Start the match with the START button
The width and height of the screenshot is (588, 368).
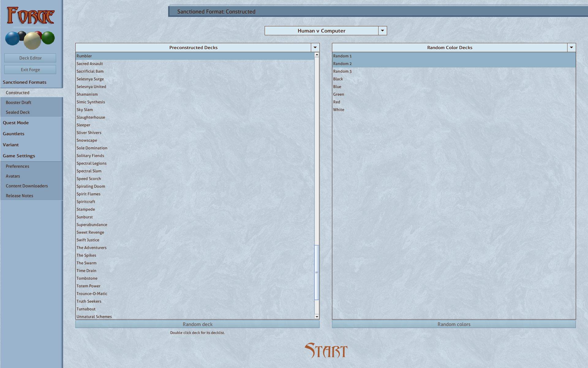click(326, 351)
